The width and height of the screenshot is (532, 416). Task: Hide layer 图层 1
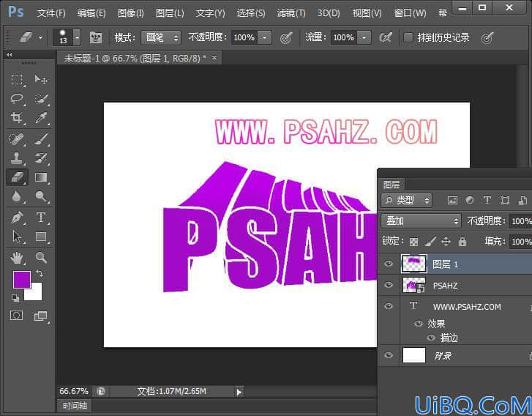pyautogui.click(x=389, y=264)
